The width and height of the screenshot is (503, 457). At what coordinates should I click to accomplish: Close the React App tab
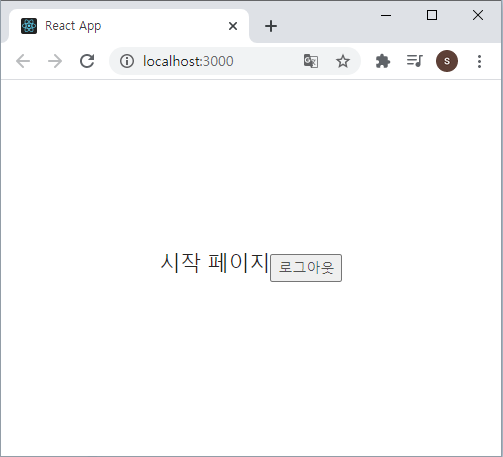click(x=233, y=26)
